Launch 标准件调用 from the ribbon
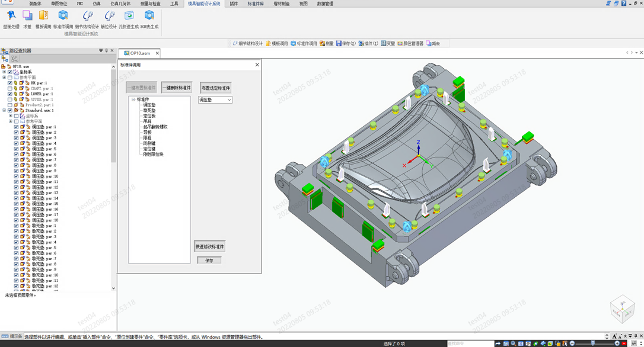644x347 pixels. (x=63, y=20)
